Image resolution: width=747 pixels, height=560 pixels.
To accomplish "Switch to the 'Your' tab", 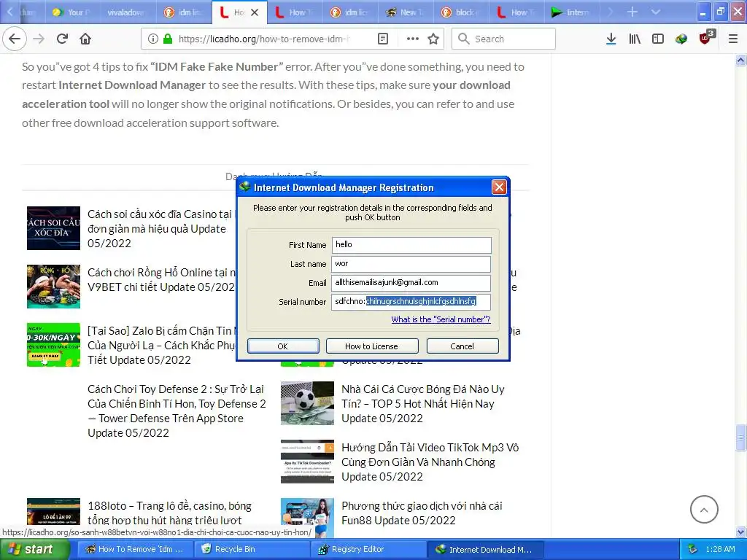I will (x=73, y=12).
